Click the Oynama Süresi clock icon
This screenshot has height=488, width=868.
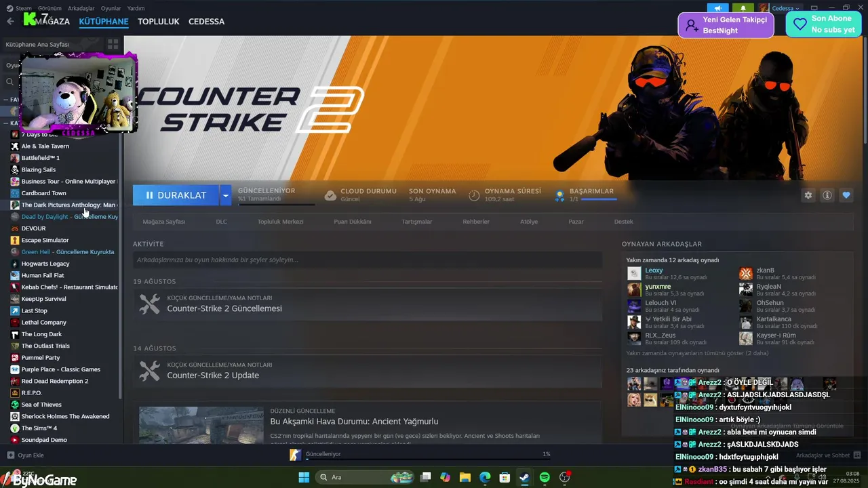click(x=474, y=195)
